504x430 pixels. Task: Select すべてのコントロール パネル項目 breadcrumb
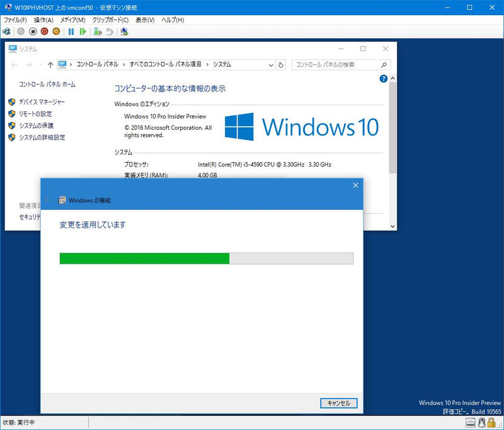(166, 64)
